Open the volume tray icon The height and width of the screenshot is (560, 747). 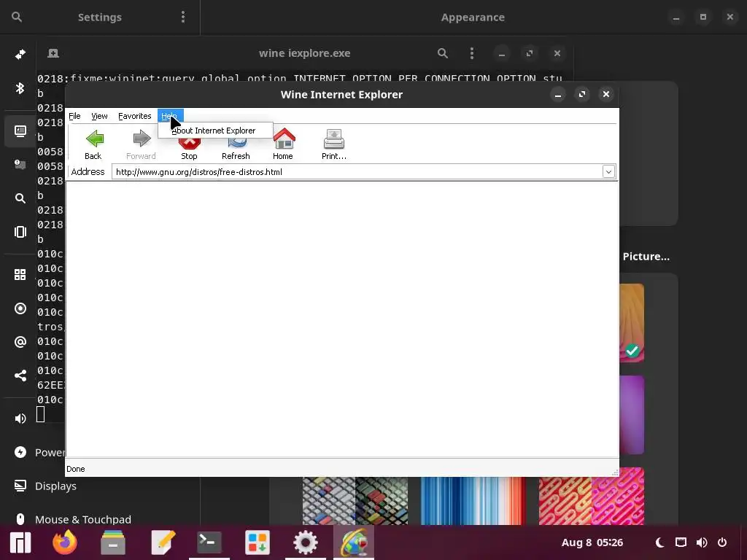click(702, 542)
